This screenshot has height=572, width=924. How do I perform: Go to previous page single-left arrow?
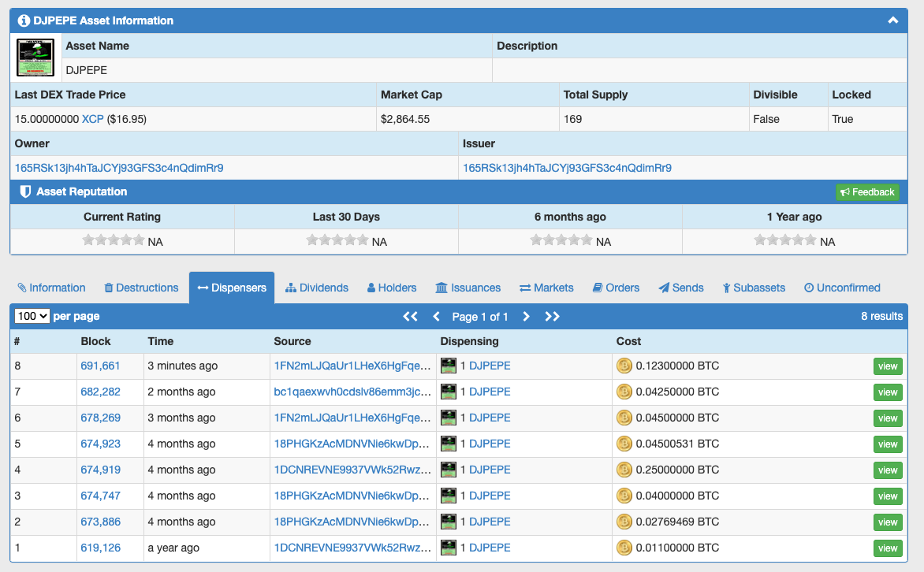coord(436,317)
